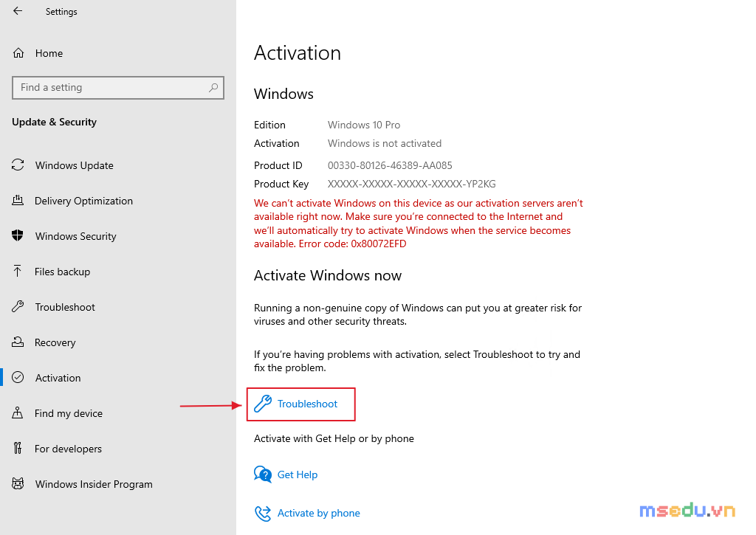
Task: Click the Files backup arrow icon
Action: click(x=18, y=272)
